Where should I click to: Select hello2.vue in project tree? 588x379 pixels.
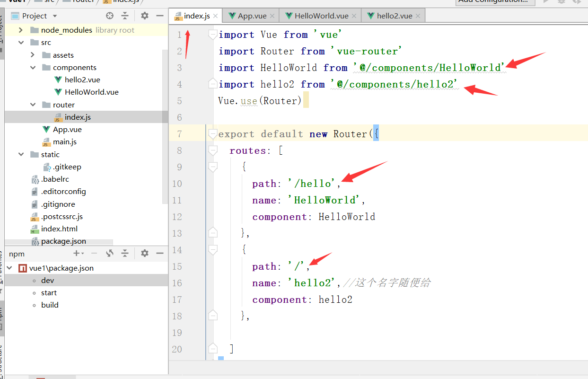coord(82,80)
